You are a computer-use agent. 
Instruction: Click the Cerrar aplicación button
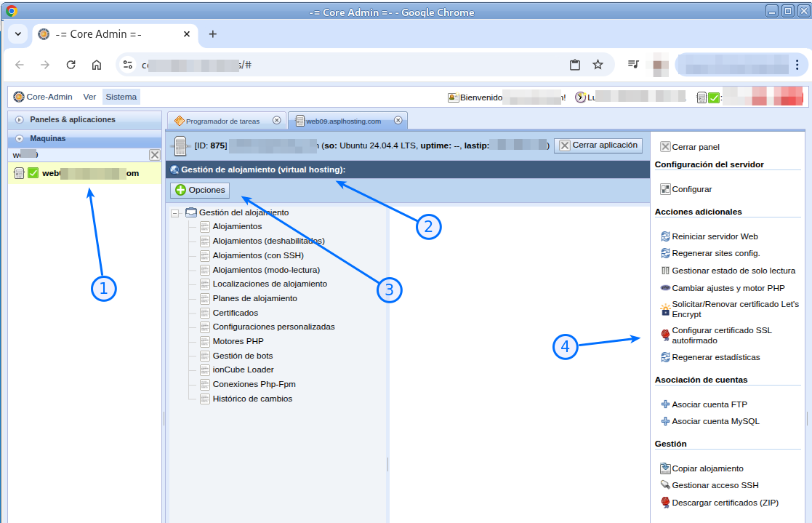point(598,145)
